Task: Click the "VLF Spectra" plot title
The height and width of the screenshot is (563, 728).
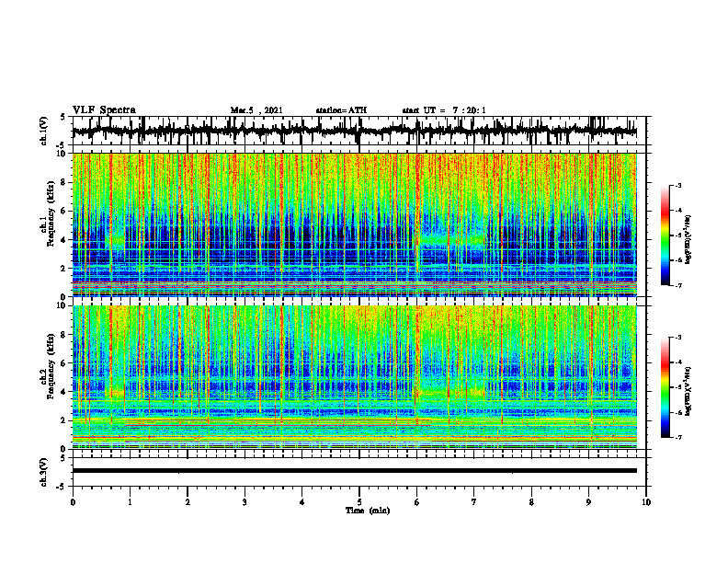Action: click(104, 110)
